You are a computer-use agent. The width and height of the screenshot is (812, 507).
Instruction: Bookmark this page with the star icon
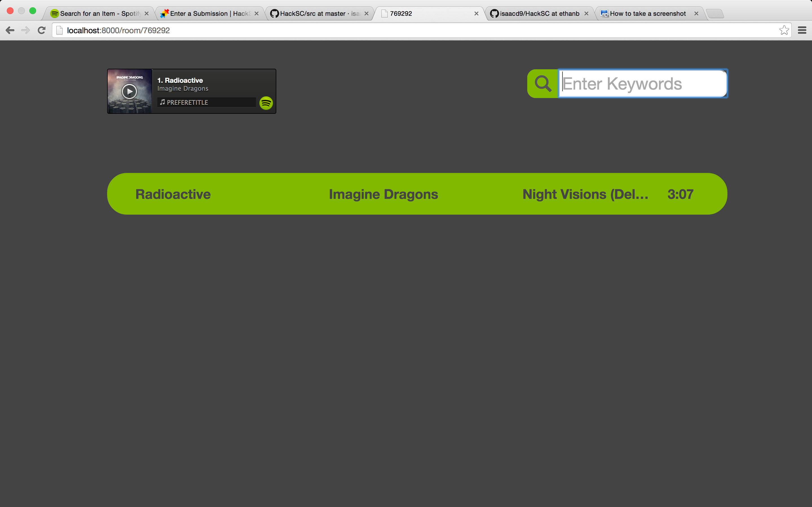tap(784, 30)
